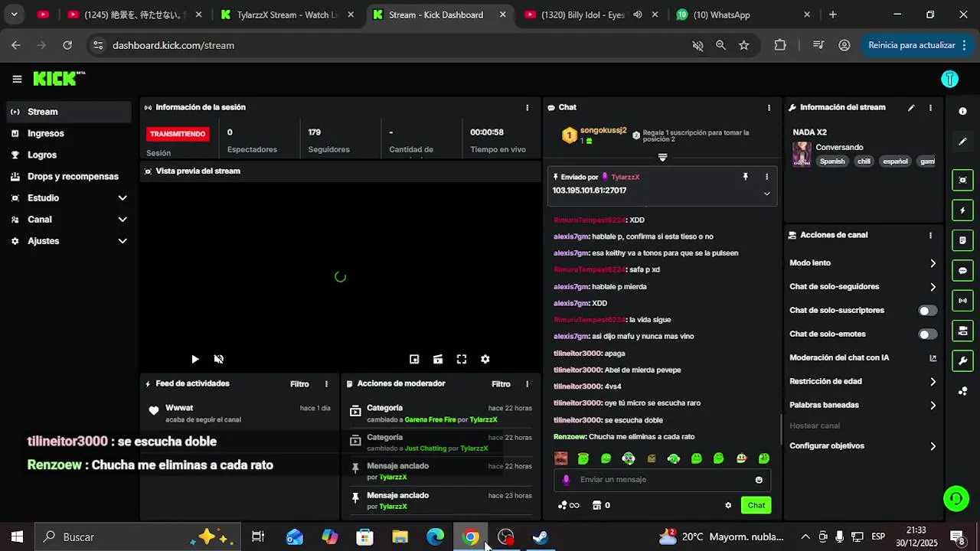The image size is (980, 551).
Task: Toggle the stream preview widget in the right rail
Action: coord(962,181)
